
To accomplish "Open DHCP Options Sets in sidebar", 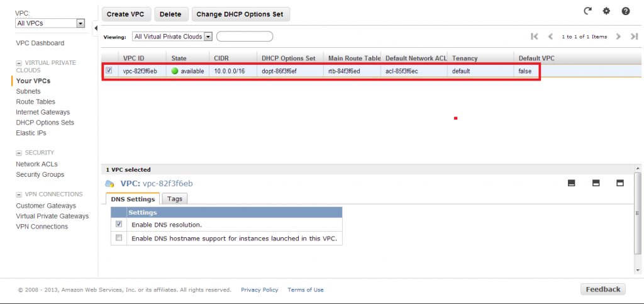I will (x=45, y=123).
